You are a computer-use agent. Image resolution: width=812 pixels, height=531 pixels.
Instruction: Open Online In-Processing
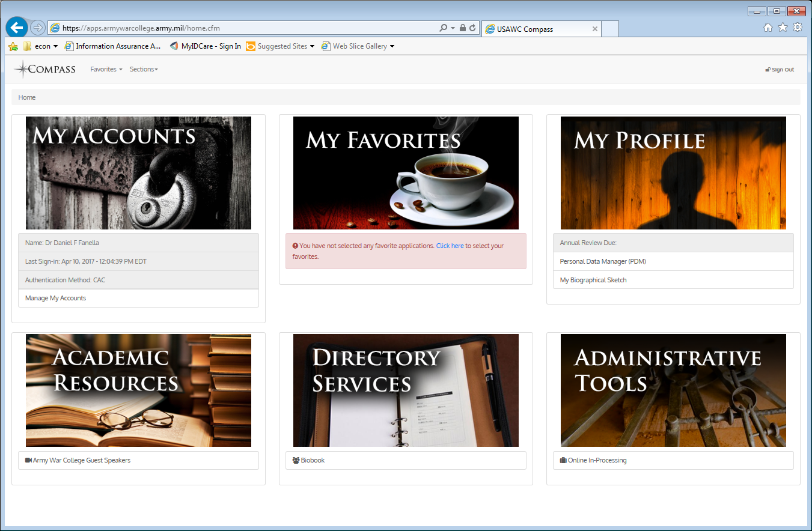[x=673, y=461]
